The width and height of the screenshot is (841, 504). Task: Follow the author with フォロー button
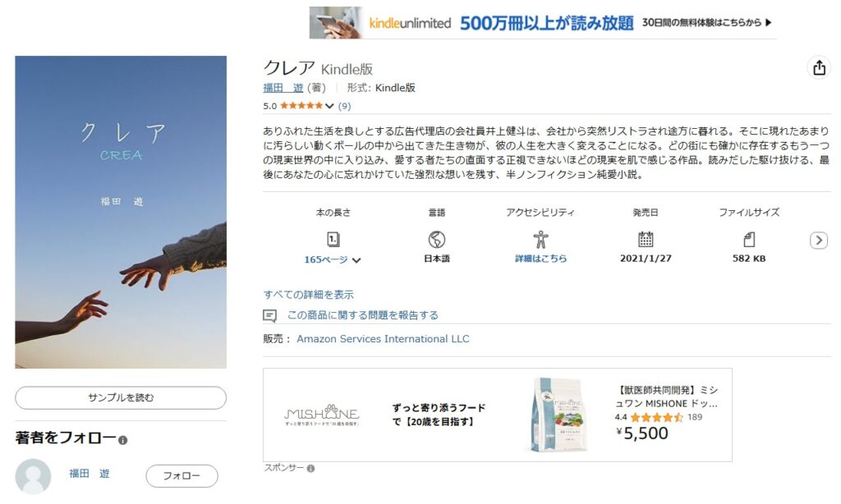(x=182, y=475)
